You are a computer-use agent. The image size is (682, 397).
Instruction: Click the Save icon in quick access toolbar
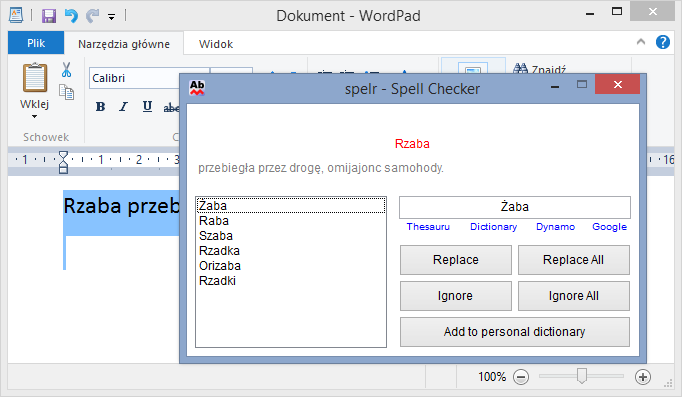[49, 16]
